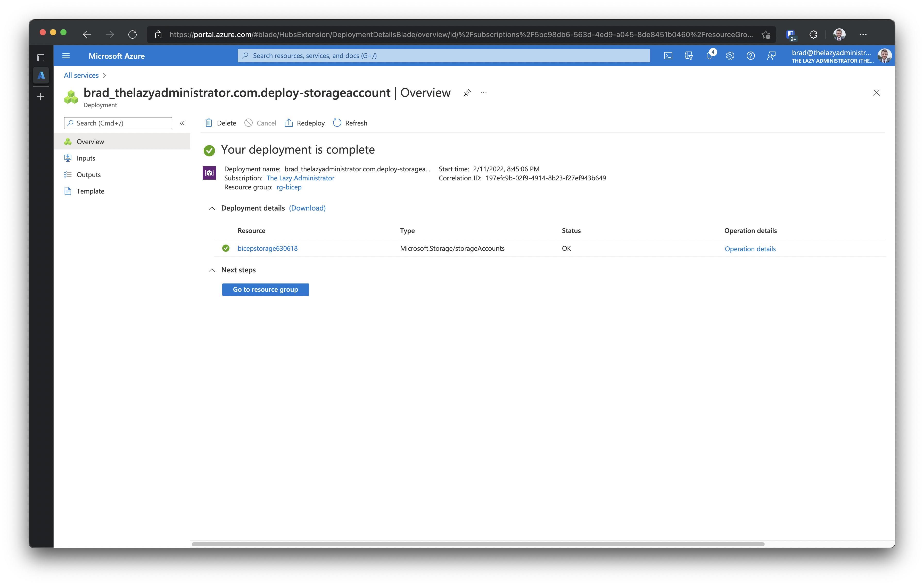Viewport: 924px width, 586px height.
Task: Click the address bar lock icon
Action: [x=158, y=35]
